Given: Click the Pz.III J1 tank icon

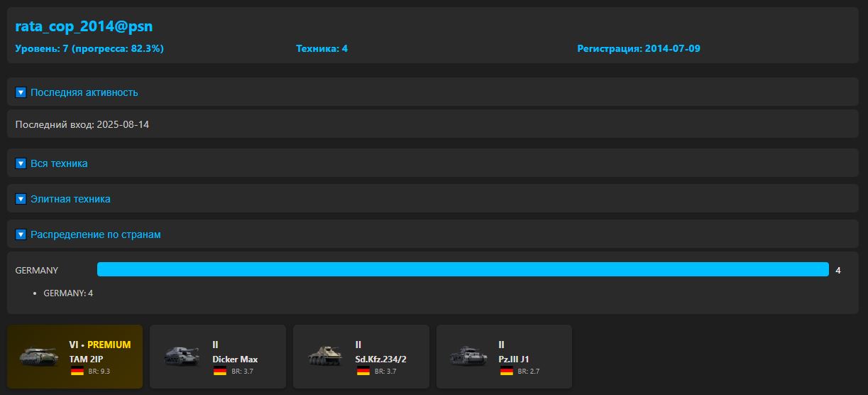Looking at the screenshot, I should (x=468, y=357).
